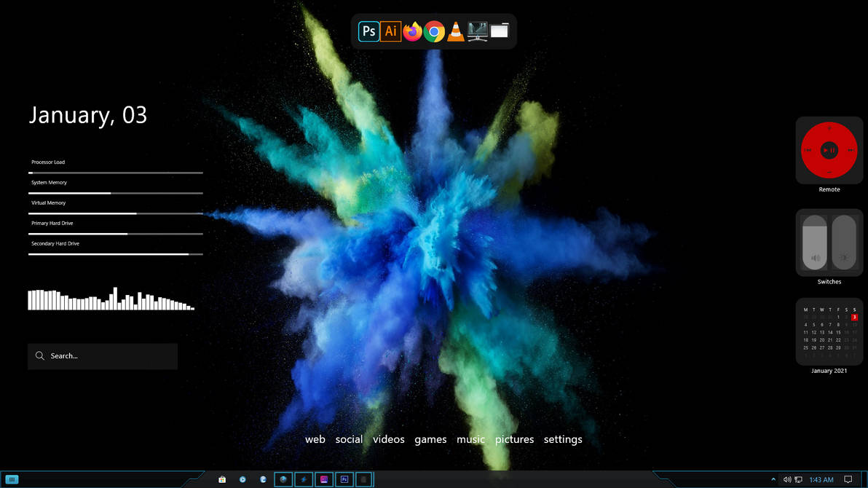The image size is (868, 488).
Task: Click the audio visualizer bars widget
Action: point(111,299)
